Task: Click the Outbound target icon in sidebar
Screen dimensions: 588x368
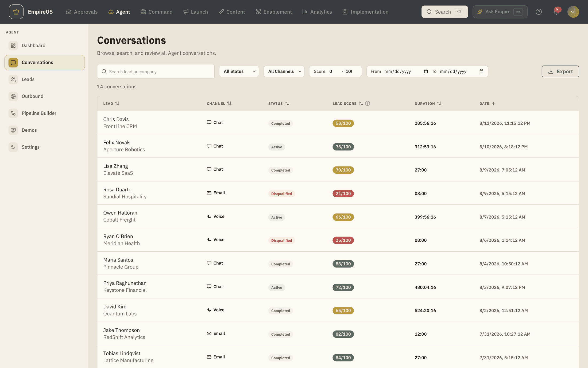Action: coord(13,96)
